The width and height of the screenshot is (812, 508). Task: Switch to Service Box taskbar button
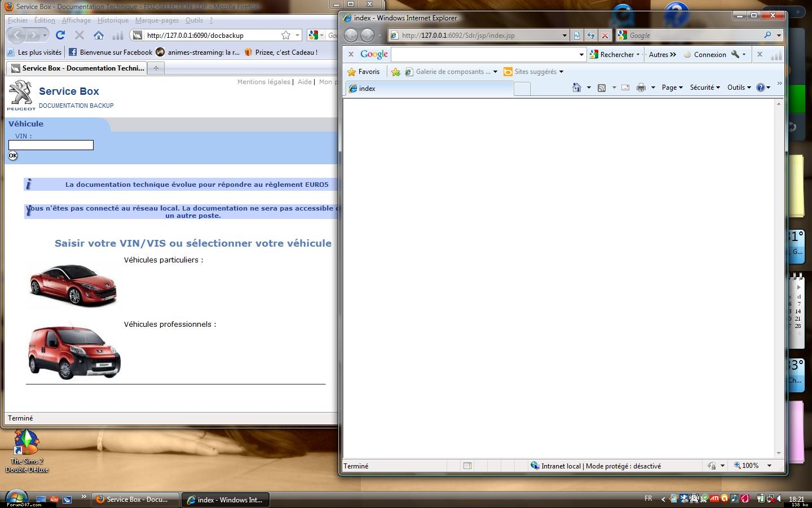click(x=135, y=500)
